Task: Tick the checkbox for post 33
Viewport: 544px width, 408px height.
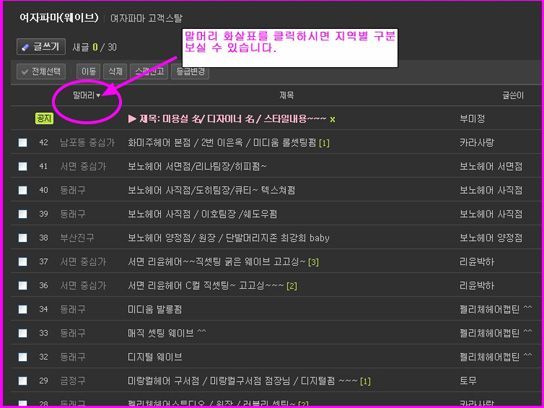Action: (x=23, y=333)
